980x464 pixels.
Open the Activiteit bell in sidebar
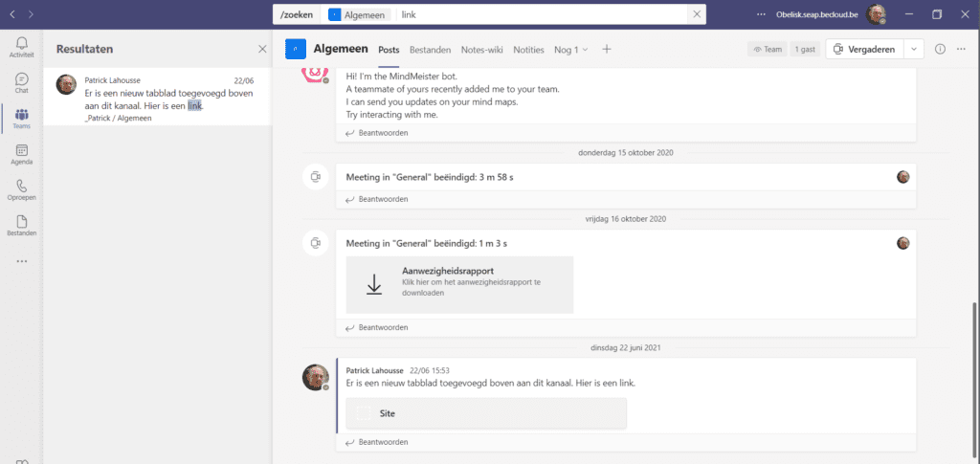[x=22, y=47]
